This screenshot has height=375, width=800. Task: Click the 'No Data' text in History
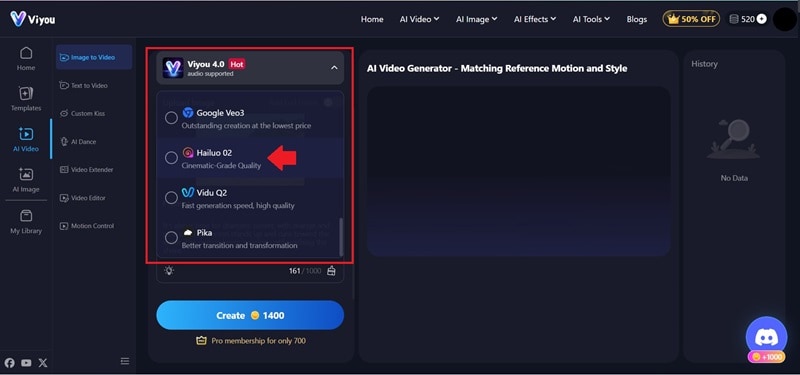[x=734, y=178]
